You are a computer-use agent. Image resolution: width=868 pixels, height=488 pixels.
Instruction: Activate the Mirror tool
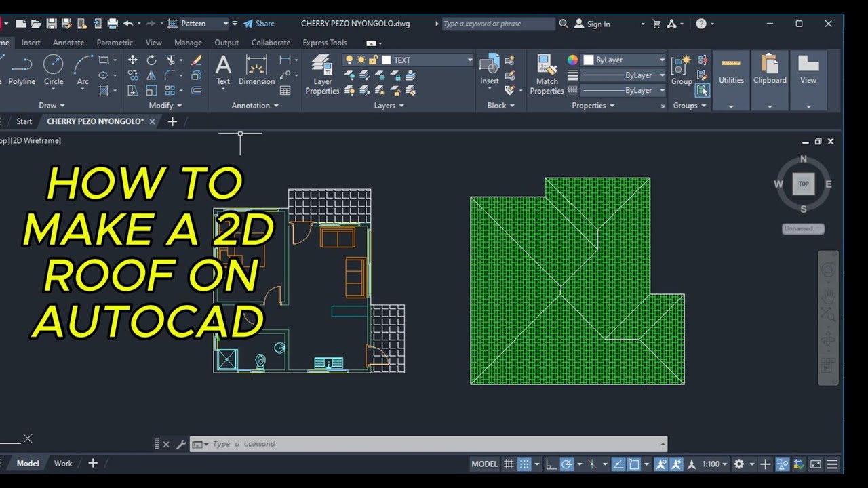[x=151, y=75]
